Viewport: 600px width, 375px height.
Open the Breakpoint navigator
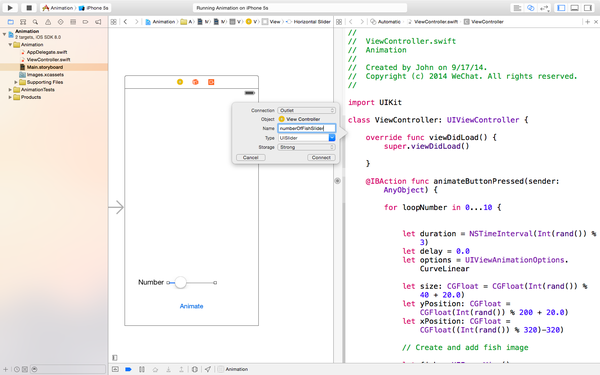click(85, 22)
